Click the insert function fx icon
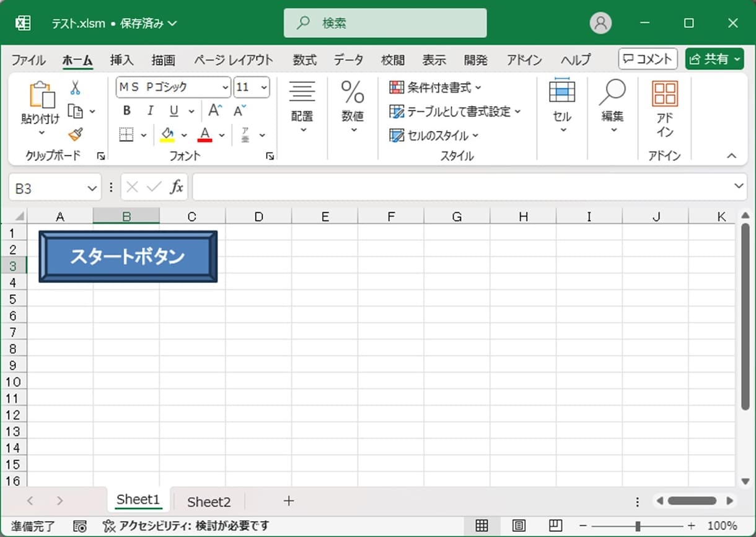 point(177,187)
